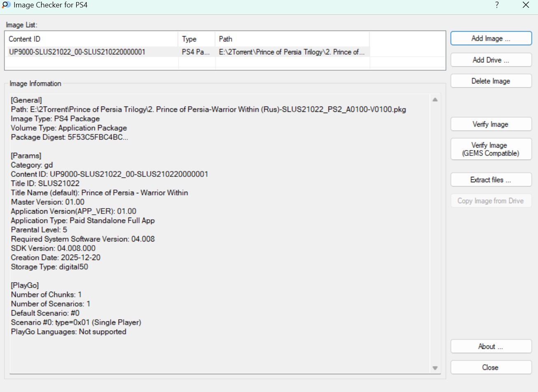
Task: Click the E:\2Torrent path cell in list
Action: click(x=291, y=52)
